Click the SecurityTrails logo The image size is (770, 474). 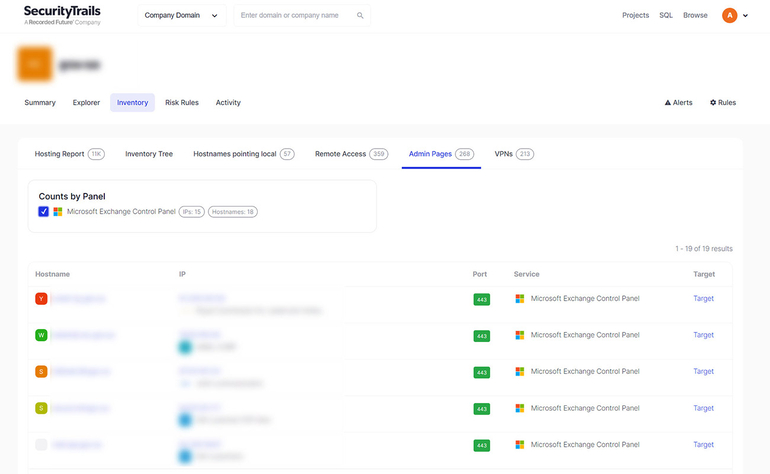[x=62, y=15]
